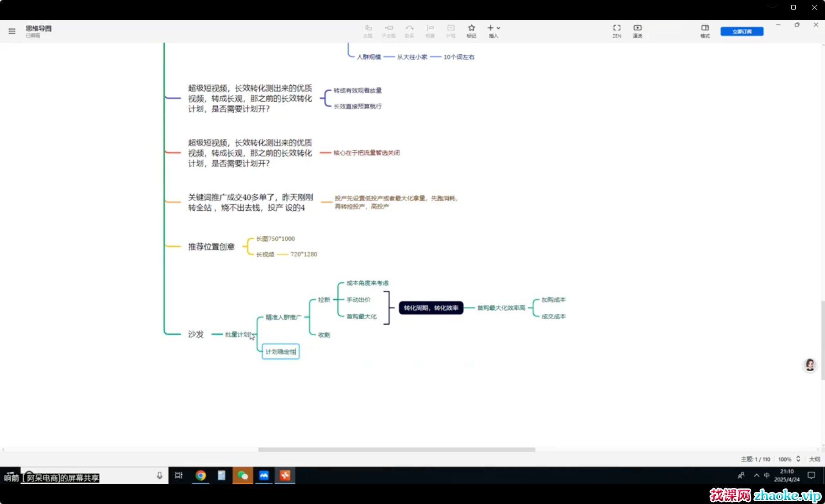This screenshot has height=504, width=825.
Task: Open the 100% zoom level dropdown
Action: [x=785, y=459]
